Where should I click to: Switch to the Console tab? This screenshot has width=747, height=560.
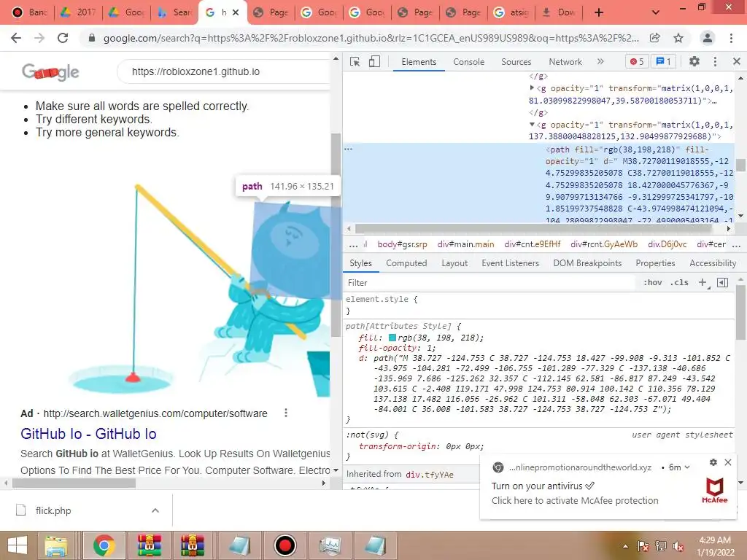469,62
